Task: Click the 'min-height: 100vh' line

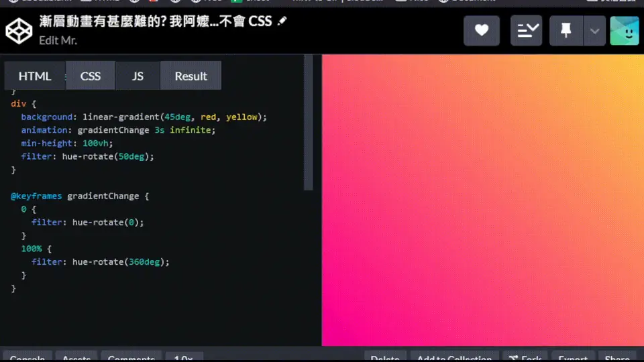Action: (x=66, y=143)
